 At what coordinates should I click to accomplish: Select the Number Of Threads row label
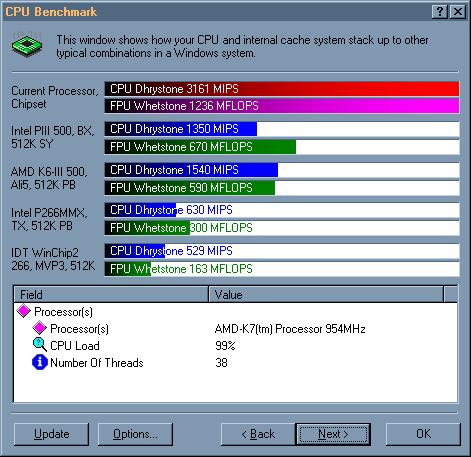(97, 363)
